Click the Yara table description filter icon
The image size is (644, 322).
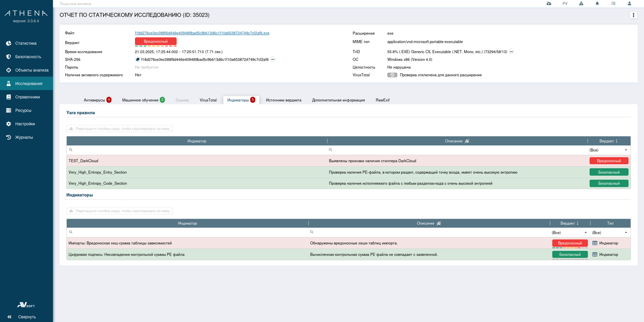pos(467,141)
